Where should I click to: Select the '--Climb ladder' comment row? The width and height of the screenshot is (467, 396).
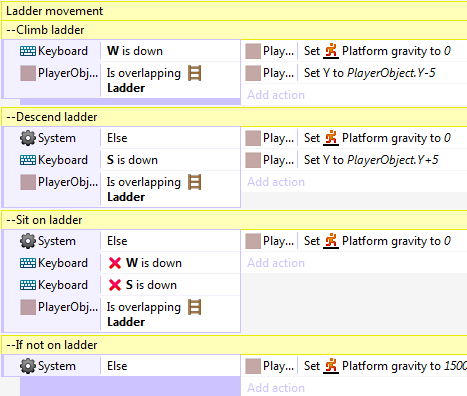234,30
